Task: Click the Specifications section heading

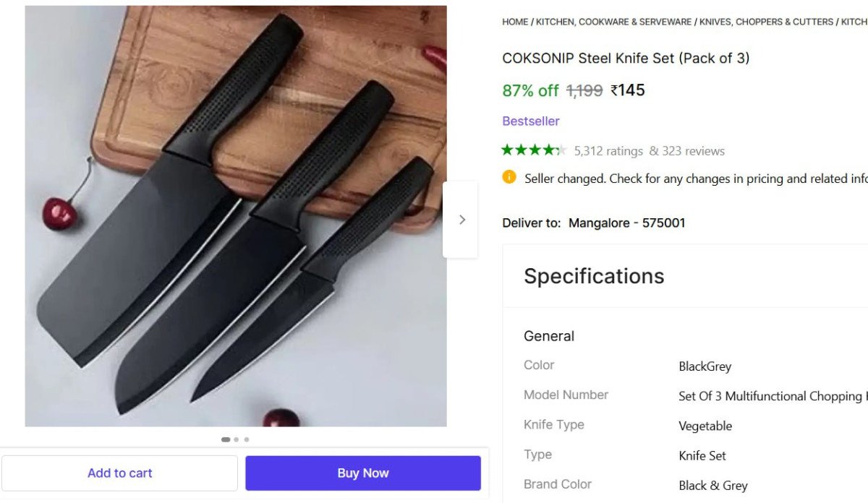Action: click(x=594, y=276)
